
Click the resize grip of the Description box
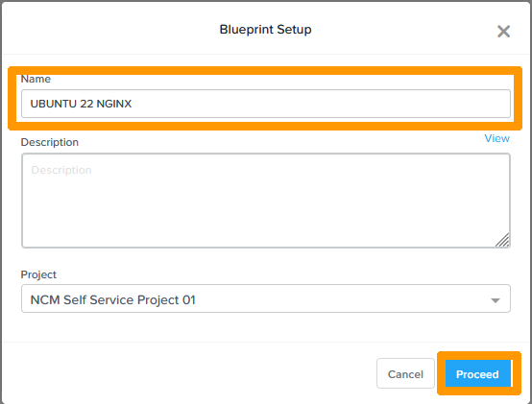pos(502,240)
